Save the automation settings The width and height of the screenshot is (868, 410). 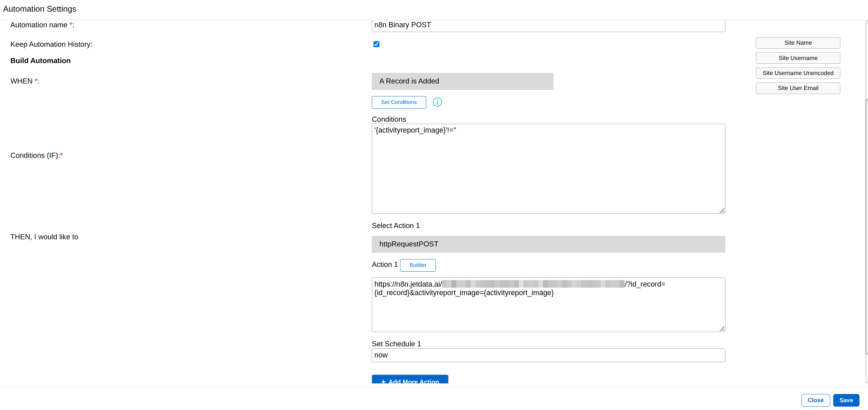pos(846,400)
